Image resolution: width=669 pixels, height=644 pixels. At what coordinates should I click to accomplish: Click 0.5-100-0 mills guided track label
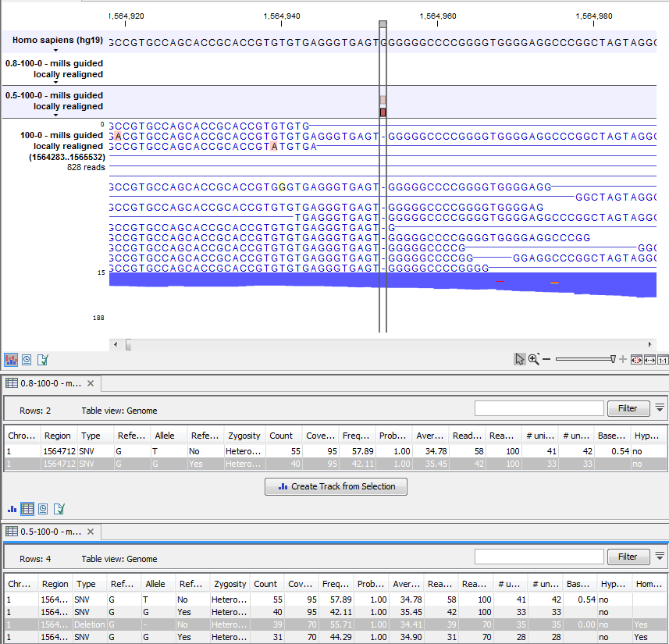tap(54, 101)
